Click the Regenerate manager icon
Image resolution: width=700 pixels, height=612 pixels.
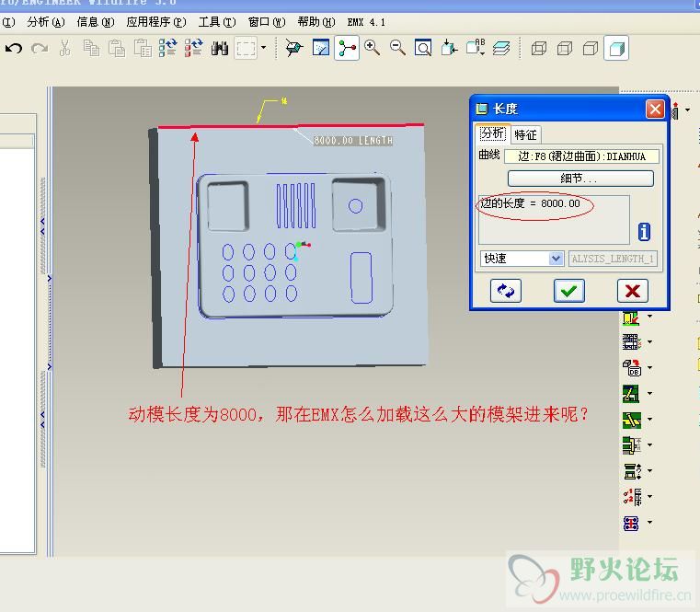coord(194,48)
